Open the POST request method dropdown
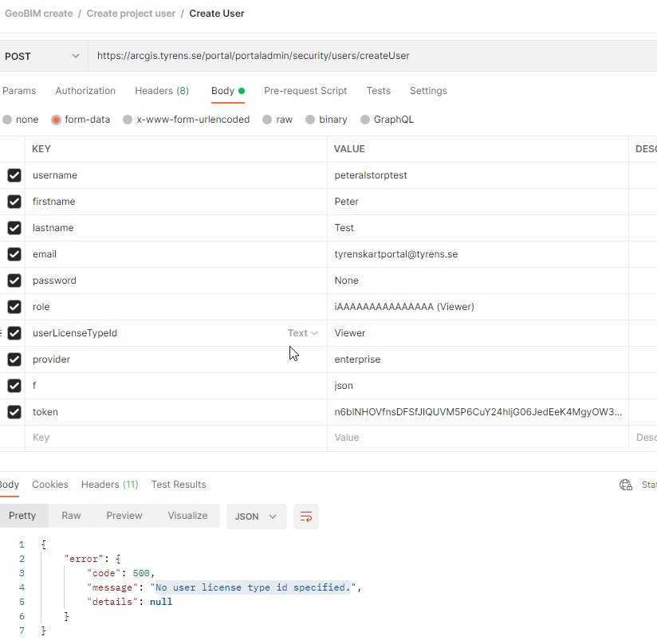This screenshot has width=657, height=644. tap(43, 55)
